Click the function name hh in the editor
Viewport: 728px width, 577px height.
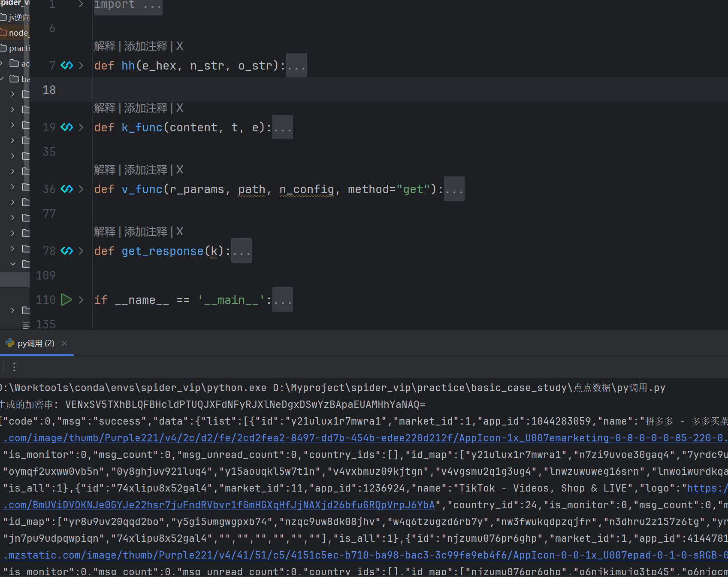click(x=128, y=65)
